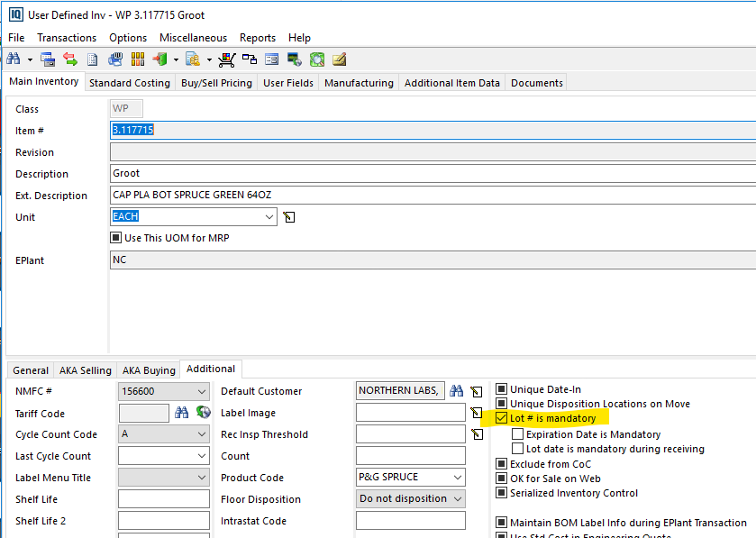The width and height of the screenshot is (756, 538).
Task: Switch to the General sub-tab
Action: tap(31, 370)
